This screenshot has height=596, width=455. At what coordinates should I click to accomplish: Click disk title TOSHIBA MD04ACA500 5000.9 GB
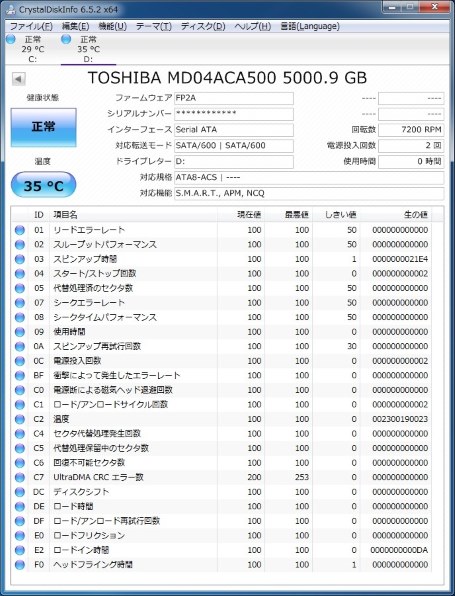click(x=227, y=78)
